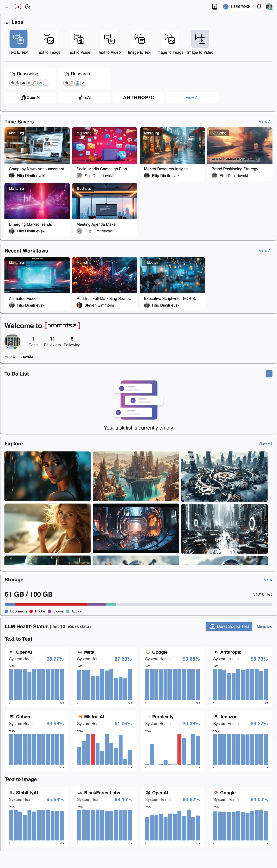Open the info icon in header
277x868 pixels.
(x=214, y=6)
